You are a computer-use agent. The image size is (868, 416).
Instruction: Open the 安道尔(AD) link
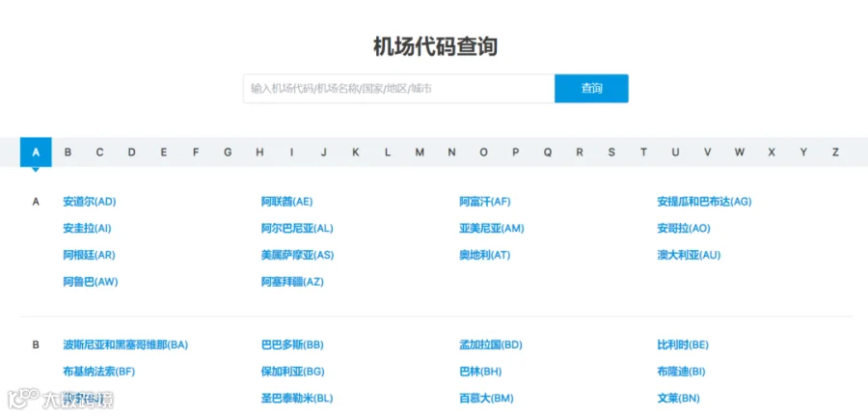[90, 202]
